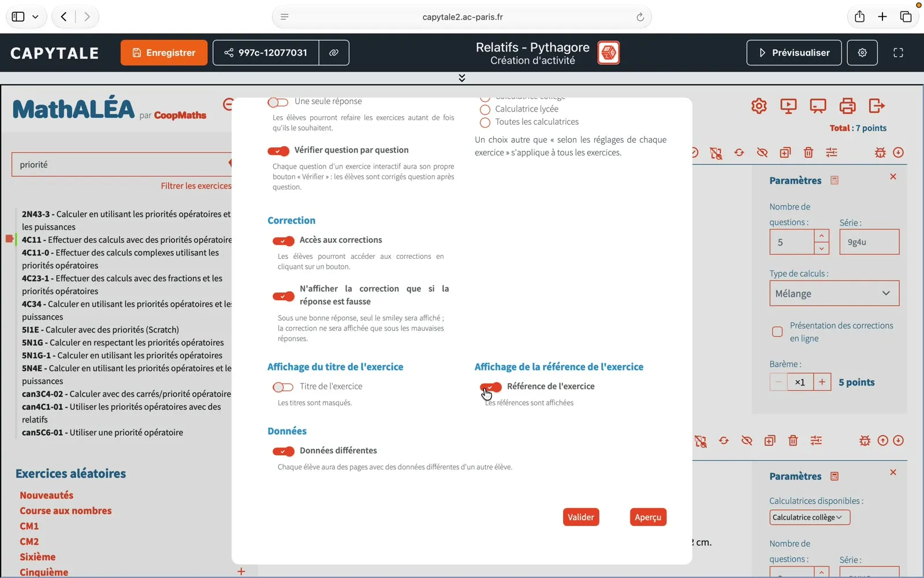Viewport: 924px width, 578px height.
Task: Open the Sixième exercise level
Action: (x=38, y=557)
